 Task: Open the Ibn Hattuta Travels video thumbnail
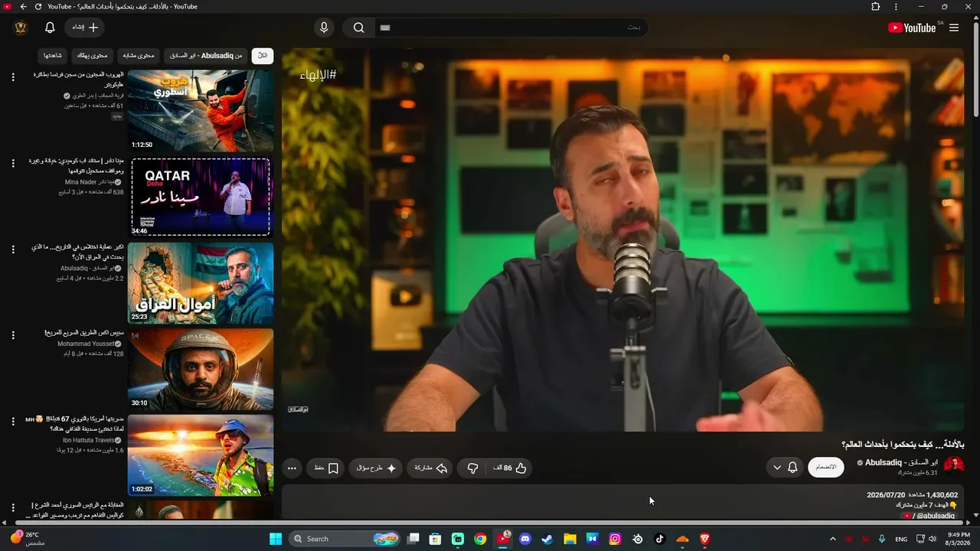(201, 455)
